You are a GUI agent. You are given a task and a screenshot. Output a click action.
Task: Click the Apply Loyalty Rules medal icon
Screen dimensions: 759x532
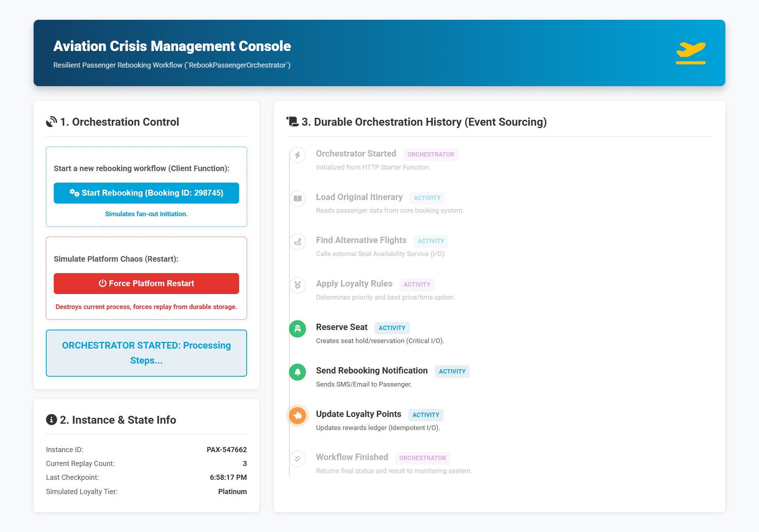[298, 285]
